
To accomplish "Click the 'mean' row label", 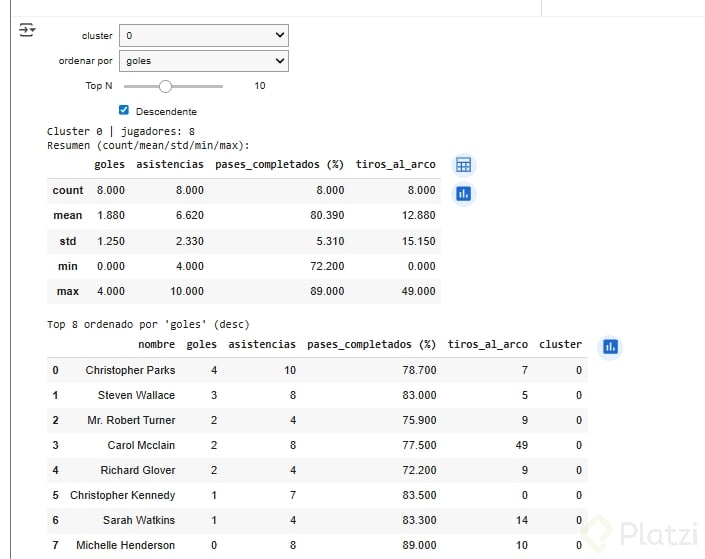I will (68, 215).
